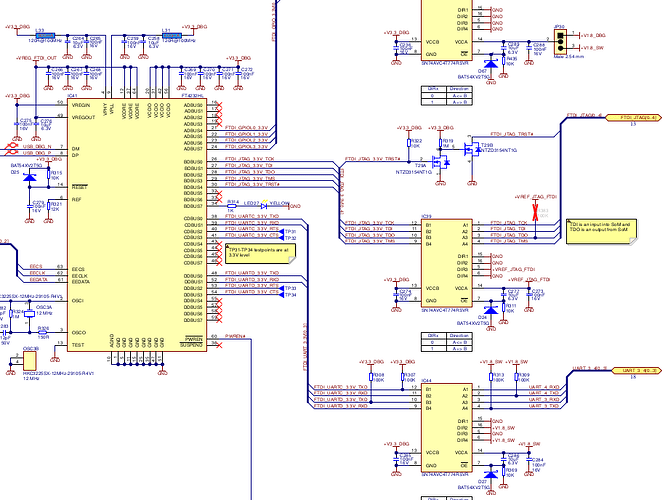Select the IC44 level translator body
This screenshot has height=500, width=667.
pyautogui.click(x=447, y=427)
